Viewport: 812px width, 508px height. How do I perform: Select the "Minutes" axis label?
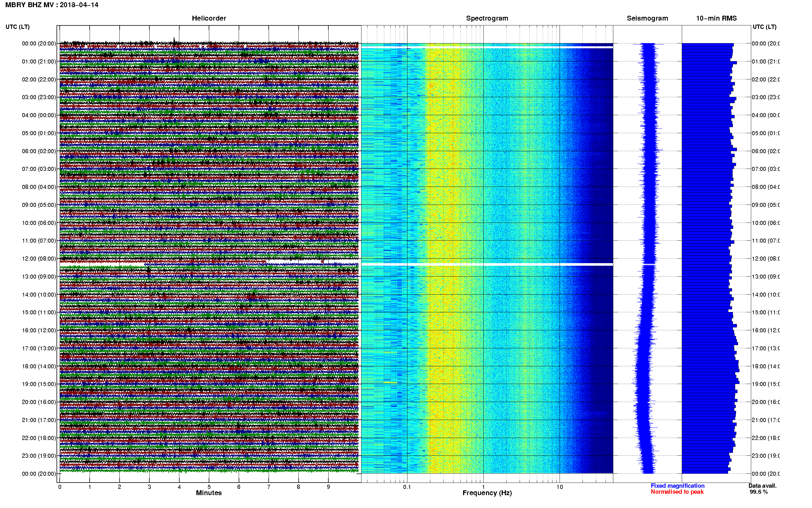tap(209, 493)
